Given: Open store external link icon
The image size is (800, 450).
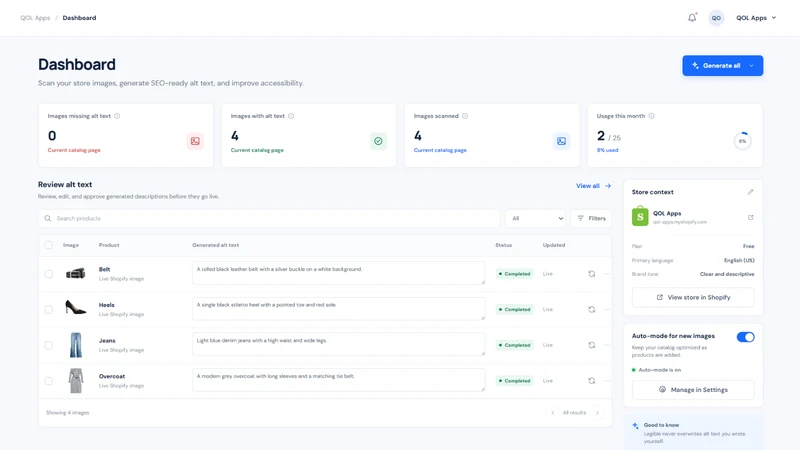Looking at the screenshot, I should coord(751,217).
